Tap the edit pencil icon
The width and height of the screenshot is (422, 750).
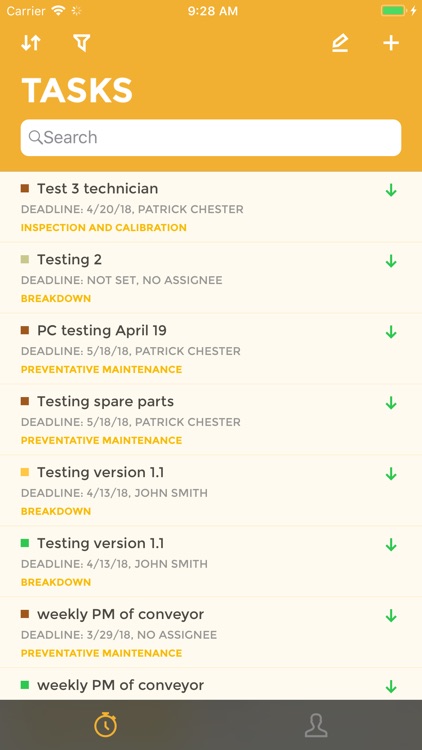coord(340,43)
